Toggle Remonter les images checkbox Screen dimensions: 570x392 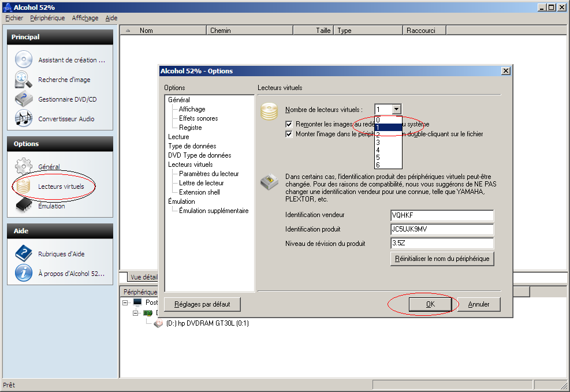click(x=289, y=124)
